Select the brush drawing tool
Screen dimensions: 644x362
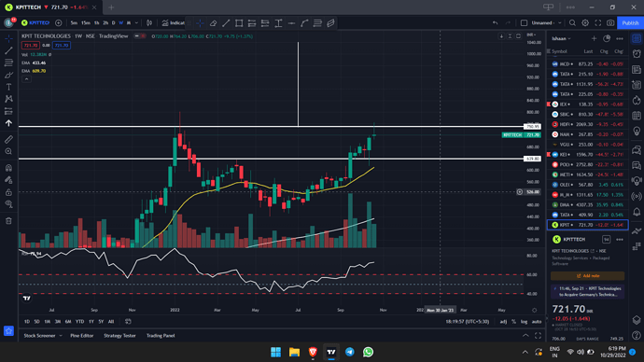8,75
